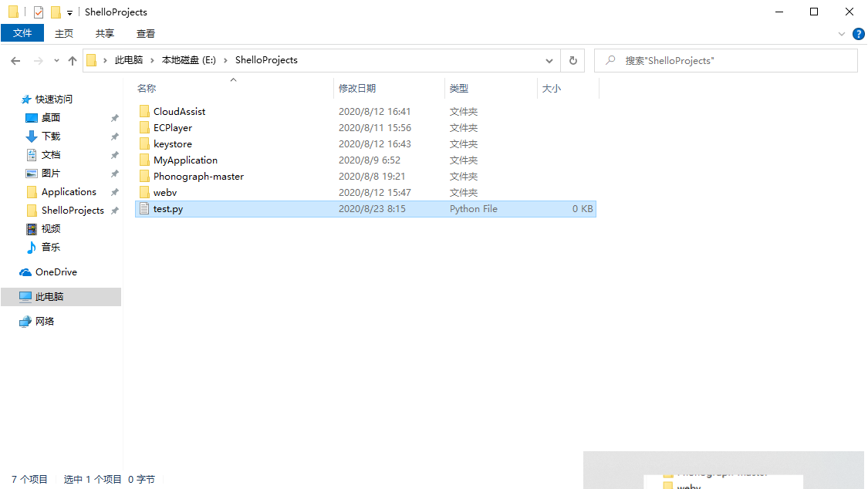The image size is (868, 489).
Task: Expand the address bar history dropdown
Action: 549,60
